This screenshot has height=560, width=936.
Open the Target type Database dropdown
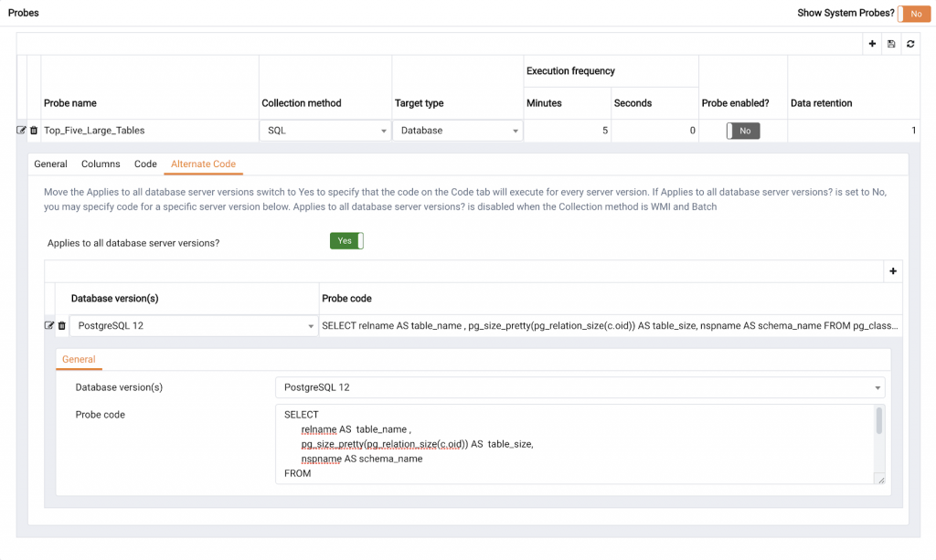click(457, 131)
